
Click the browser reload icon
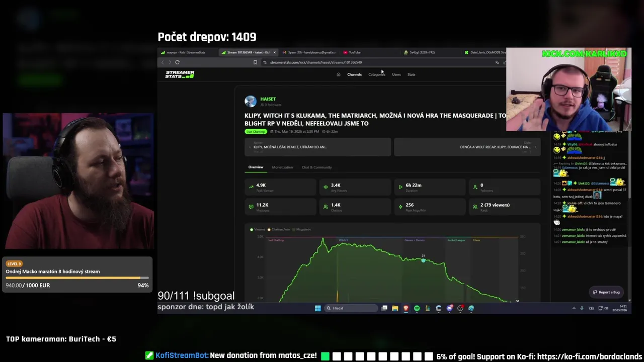178,62
